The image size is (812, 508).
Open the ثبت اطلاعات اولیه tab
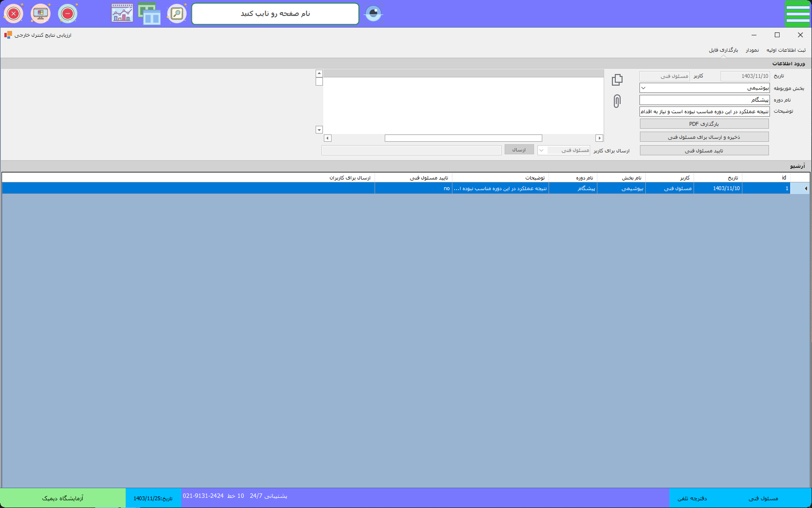786,50
